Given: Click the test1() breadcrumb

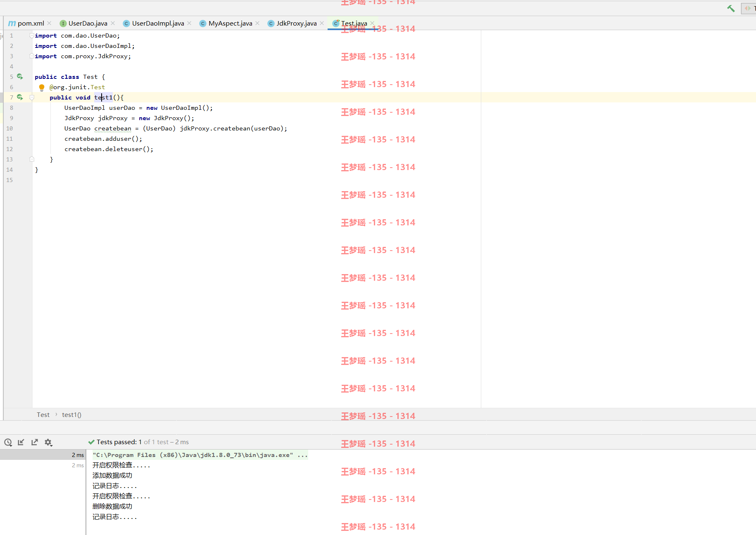Looking at the screenshot, I should coord(71,415).
